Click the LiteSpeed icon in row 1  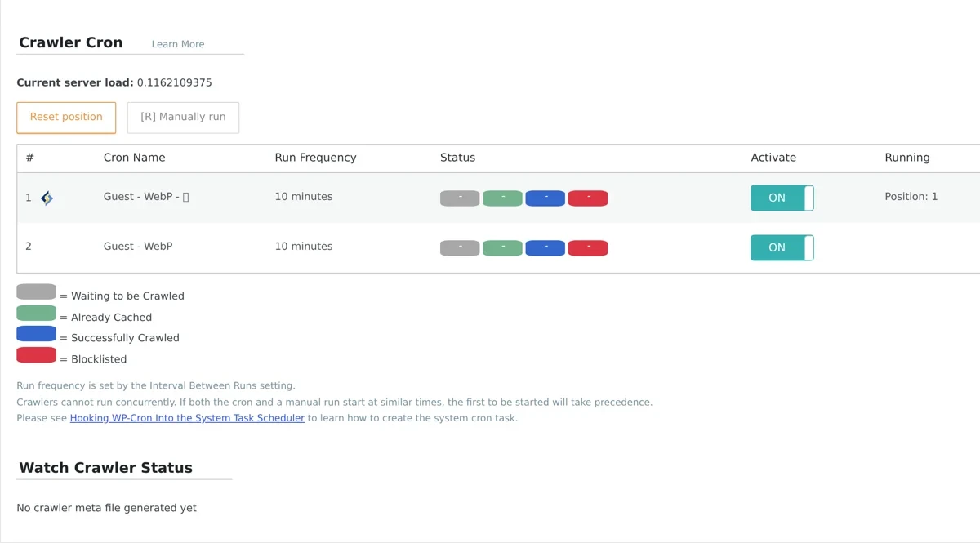tap(47, 198)
